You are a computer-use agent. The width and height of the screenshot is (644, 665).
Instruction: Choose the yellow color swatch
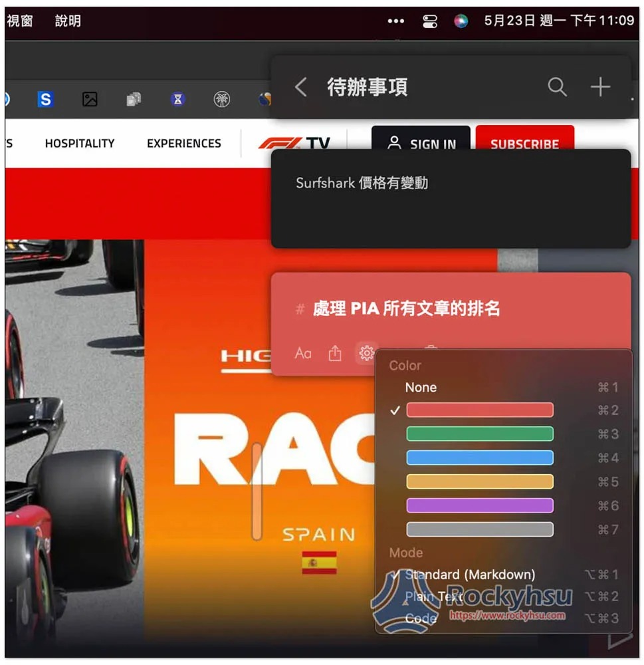click(479, 481)
